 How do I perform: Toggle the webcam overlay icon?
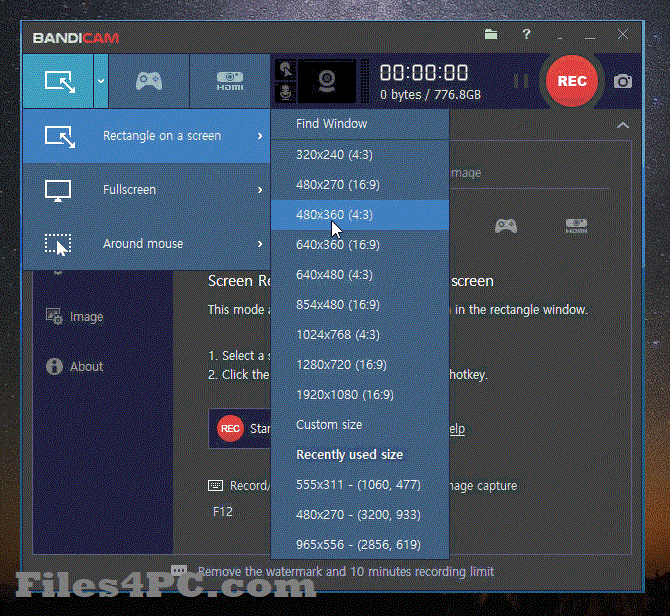pos(327,81)
